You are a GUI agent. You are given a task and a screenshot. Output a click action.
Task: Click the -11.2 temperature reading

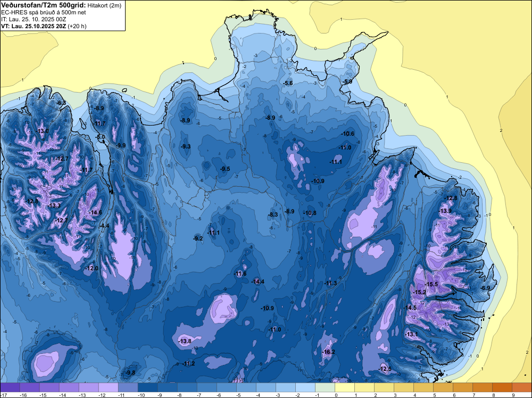click(188, 363)
